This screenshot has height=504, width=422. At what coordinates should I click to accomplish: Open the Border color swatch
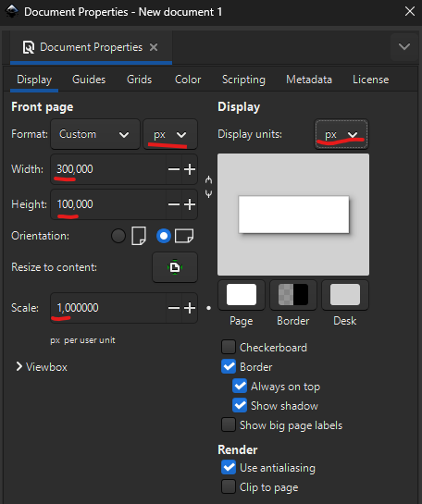coord(293,295)
